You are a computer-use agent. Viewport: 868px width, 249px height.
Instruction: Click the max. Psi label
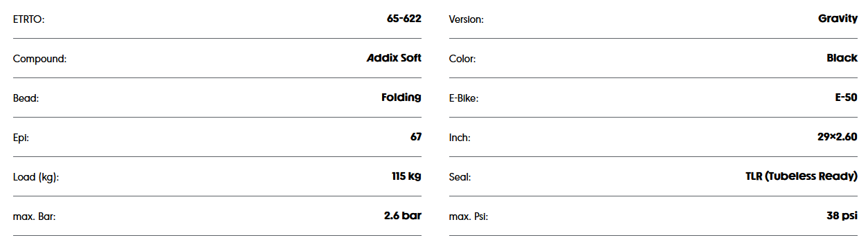pyautogui.click(x=469, y=216)
